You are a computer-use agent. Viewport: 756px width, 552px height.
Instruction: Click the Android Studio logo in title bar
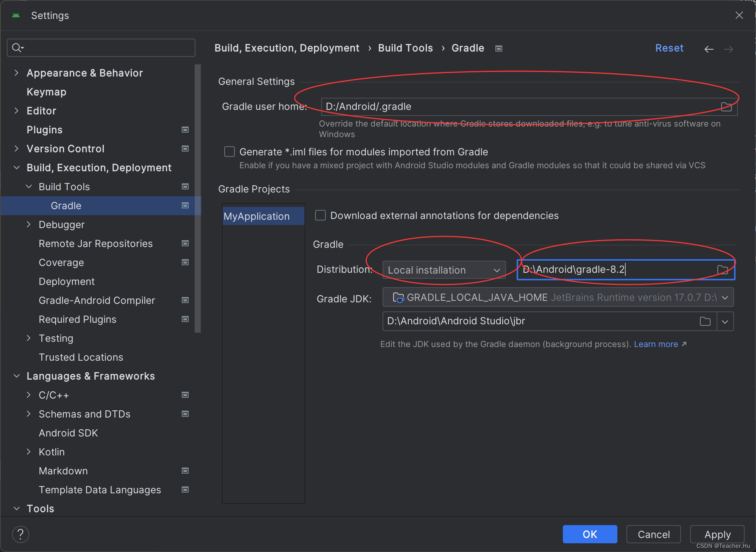16,16
